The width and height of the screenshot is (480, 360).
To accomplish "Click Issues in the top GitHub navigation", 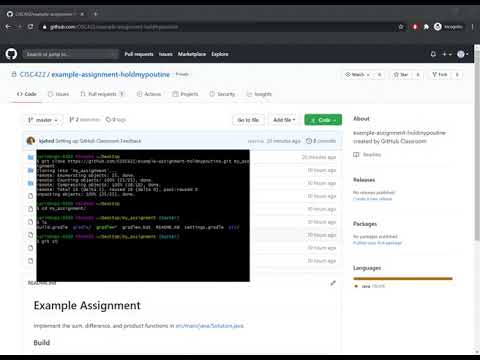I will (x=165, y=54).
